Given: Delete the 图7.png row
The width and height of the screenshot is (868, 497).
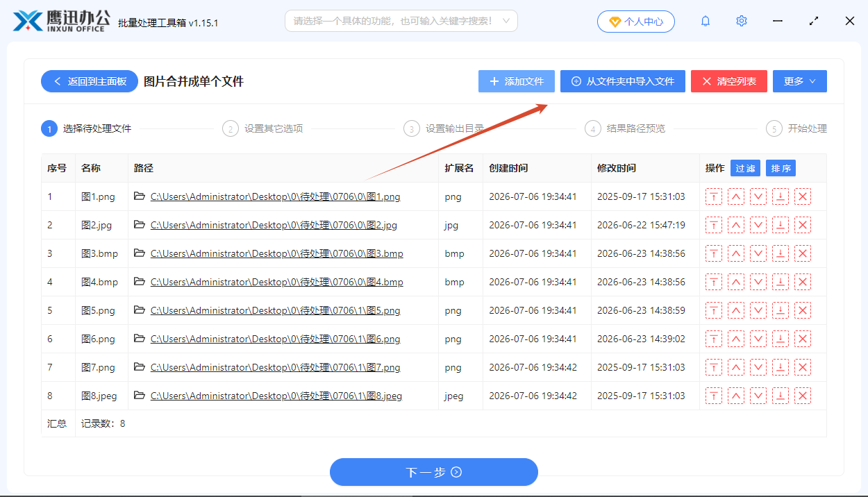Looking at the screenshot, I should point(803,367).
